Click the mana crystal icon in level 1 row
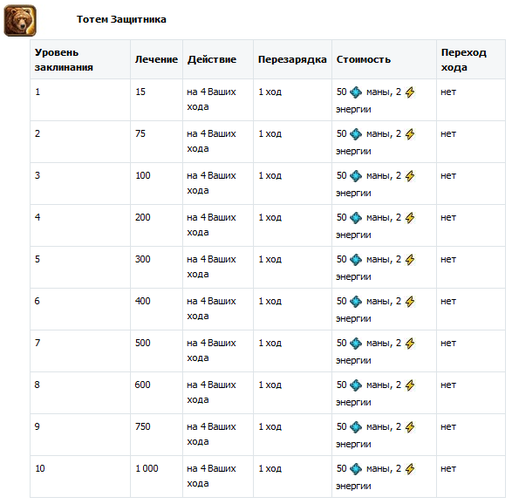This screenshot has width=512, height=504. tap(356, 92)
